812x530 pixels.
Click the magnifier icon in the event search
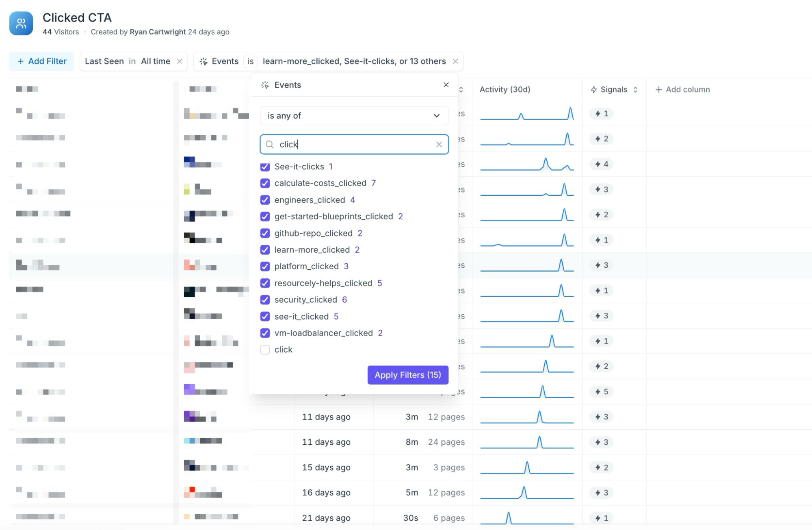[270, 145]
